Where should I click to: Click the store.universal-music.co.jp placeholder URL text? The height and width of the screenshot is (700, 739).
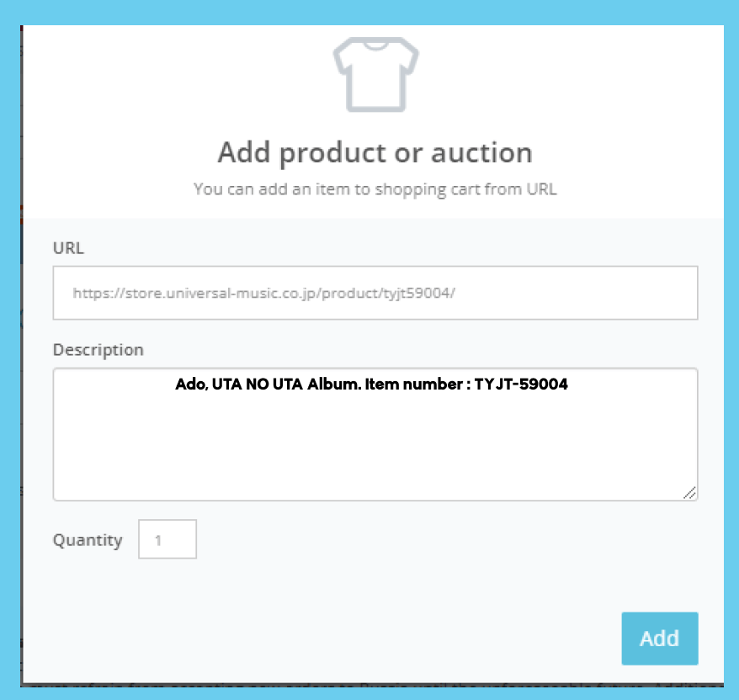point(264,293)
